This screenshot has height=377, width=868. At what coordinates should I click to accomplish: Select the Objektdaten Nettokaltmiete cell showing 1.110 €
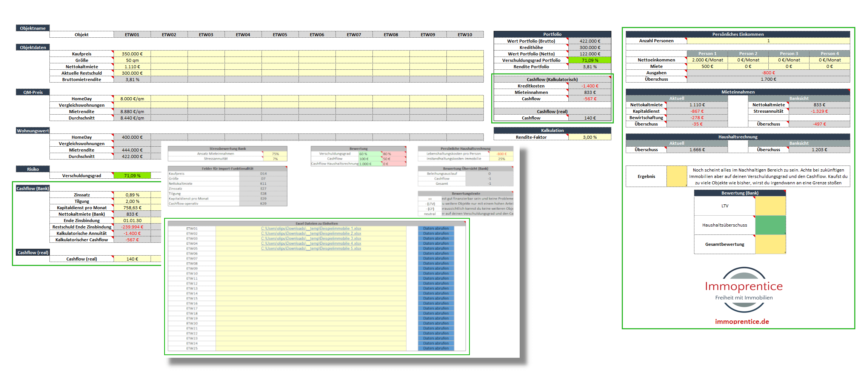click(x=132, y=67)
